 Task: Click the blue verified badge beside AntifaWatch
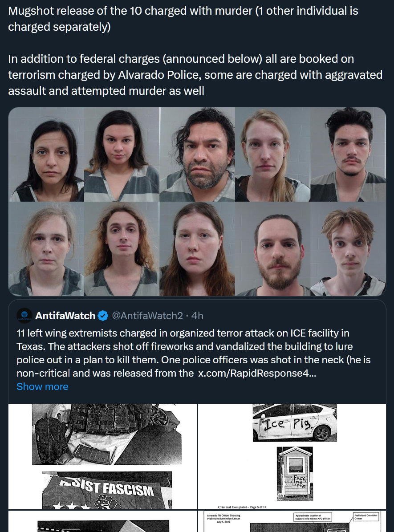click(103, 316)
